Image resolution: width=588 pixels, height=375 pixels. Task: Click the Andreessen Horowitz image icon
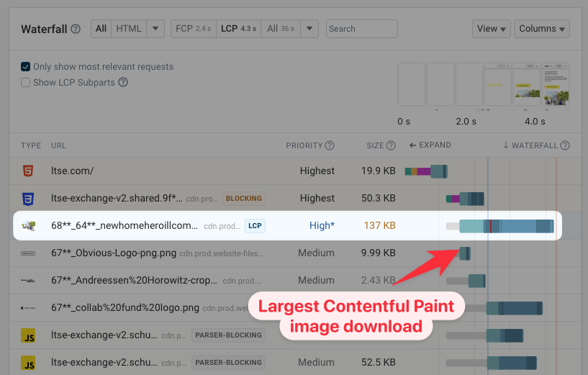(28, 281)
